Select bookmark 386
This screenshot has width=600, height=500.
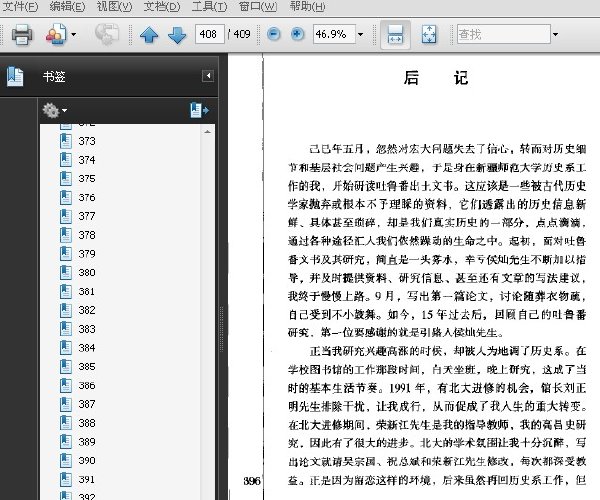(87, 385)
